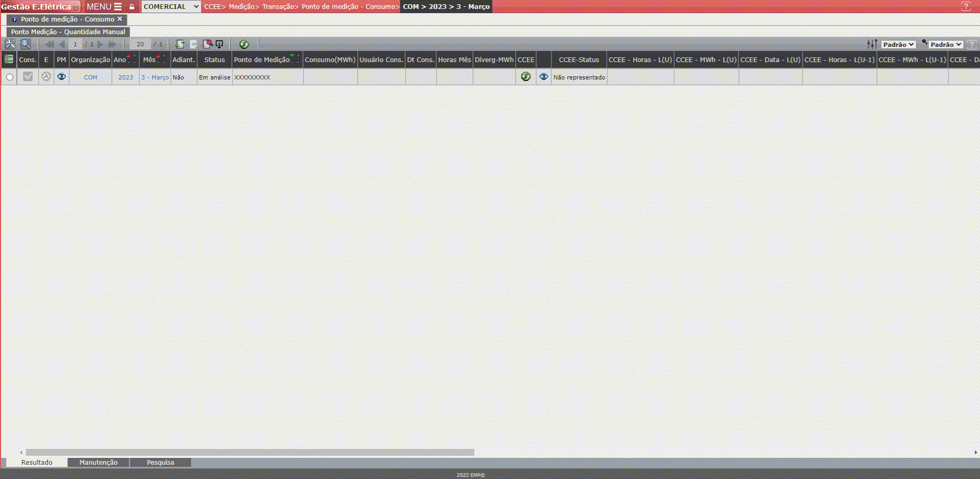Open the COM organization link
The height and width of the screenshot is (479, 980).
[x=91, y=77]
